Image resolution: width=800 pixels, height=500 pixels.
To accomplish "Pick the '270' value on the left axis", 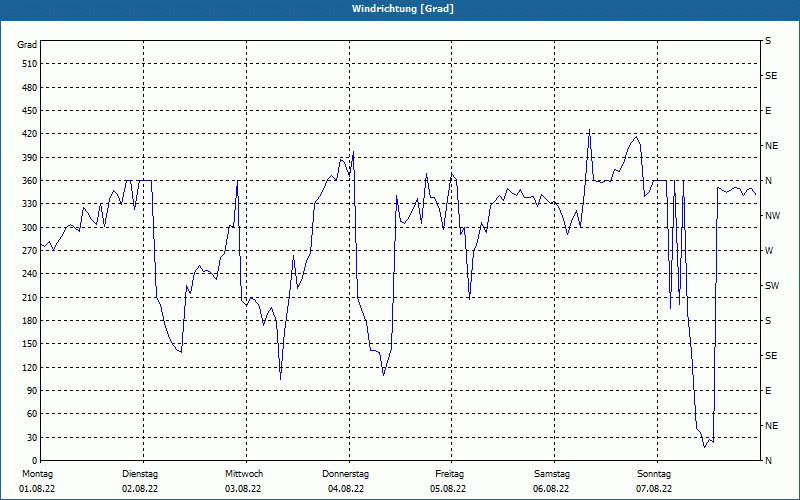I will pyautogui.click(x=30, y=251).
